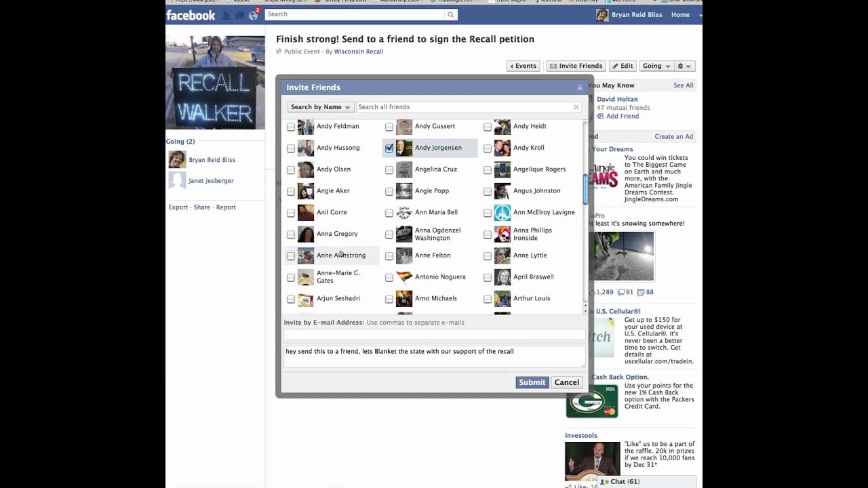Image resolution: width=868 pixels, height=488 pixels.
Task: Check the Angelina Cruz checkbox
Action: [389, 170]
